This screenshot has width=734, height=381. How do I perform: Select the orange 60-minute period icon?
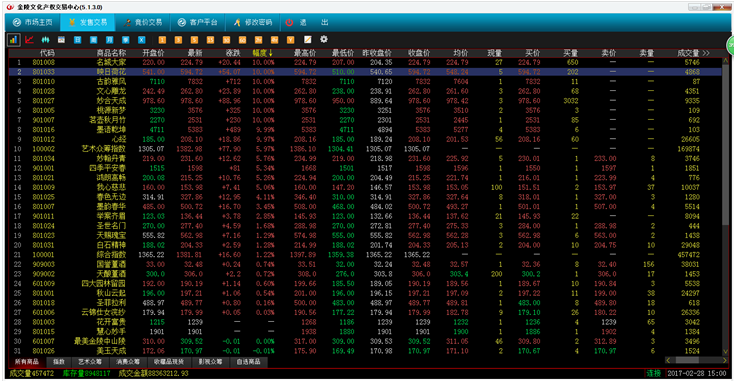pyautogui.click(x=242, y=40)
